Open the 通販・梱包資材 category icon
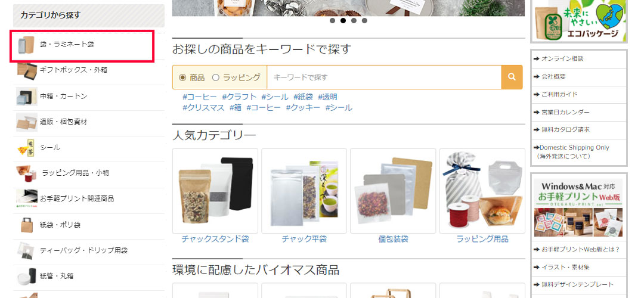 27,122
